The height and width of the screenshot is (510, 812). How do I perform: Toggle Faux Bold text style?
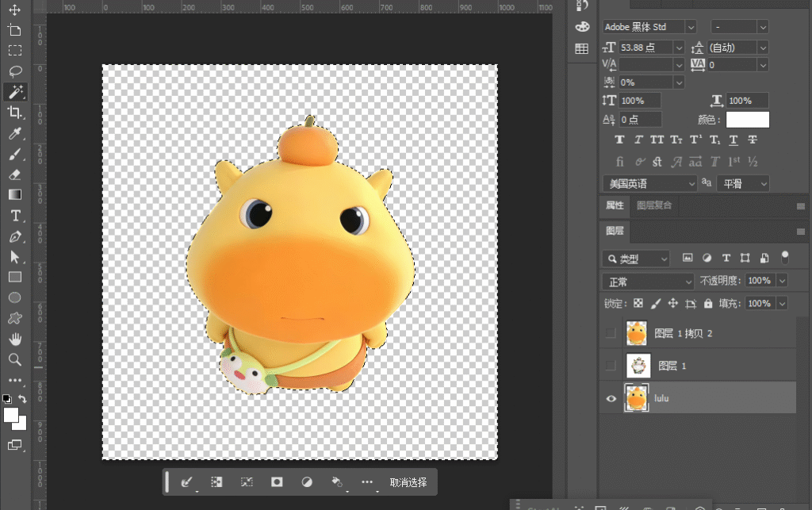[619, 140]
